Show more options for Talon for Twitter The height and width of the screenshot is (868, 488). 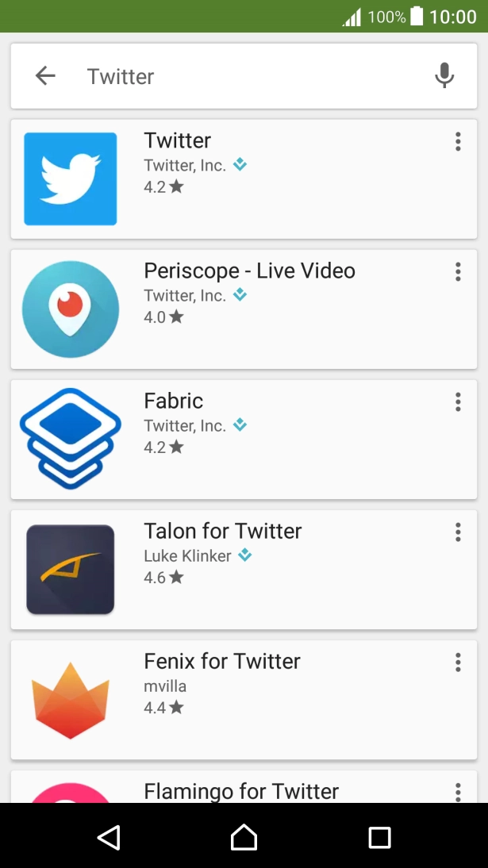click(x=458, y=532)
